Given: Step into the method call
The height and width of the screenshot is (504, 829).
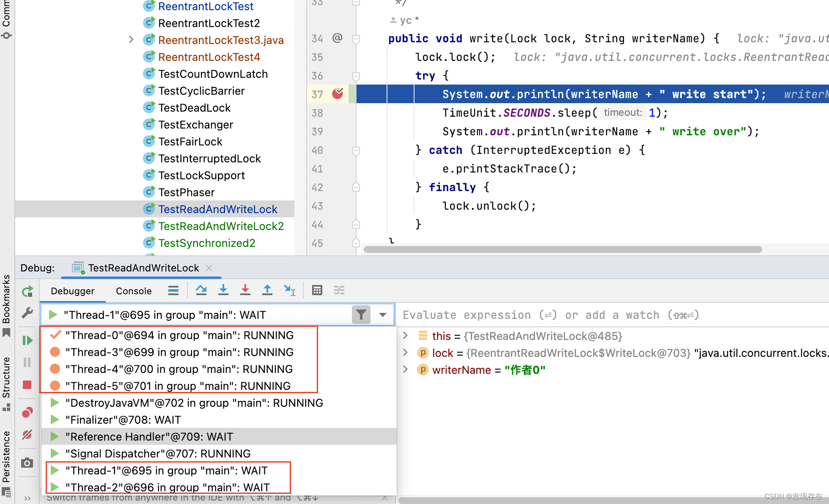Looking at the screenshot, I should 223,290.
